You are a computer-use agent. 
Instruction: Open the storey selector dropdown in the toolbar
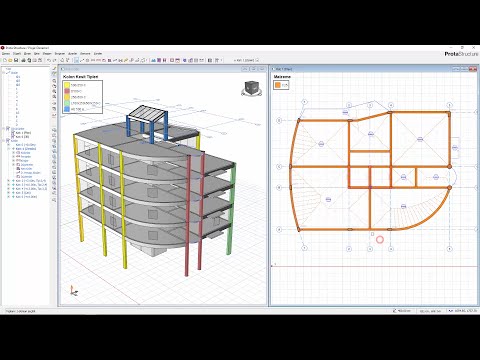(x=257, y=60)
